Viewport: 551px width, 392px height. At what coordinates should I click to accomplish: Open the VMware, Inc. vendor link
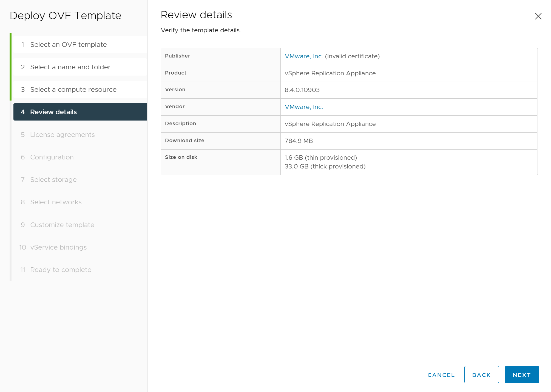(x=304, y=107)
